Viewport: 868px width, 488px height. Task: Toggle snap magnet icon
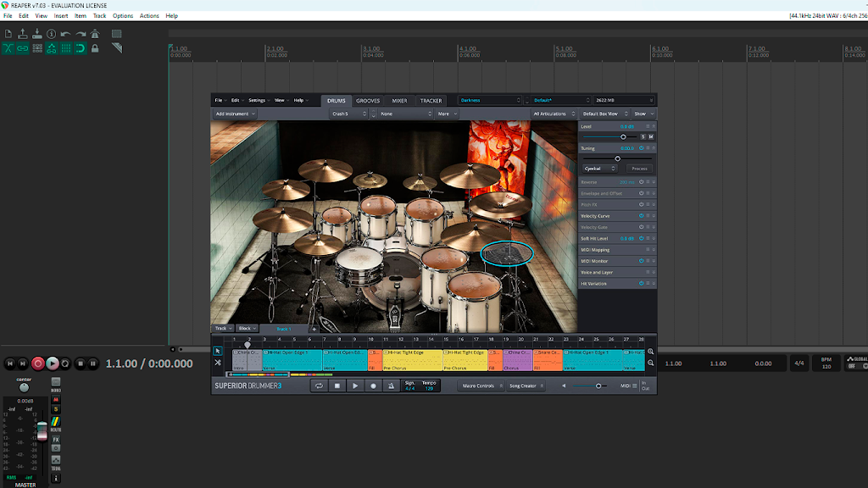pos(81,48)
